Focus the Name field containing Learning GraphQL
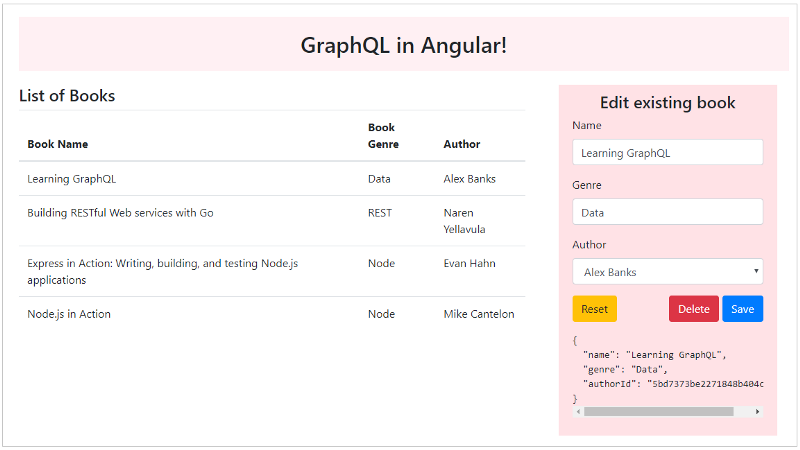800x450 pixels. (x=667, y=153)
